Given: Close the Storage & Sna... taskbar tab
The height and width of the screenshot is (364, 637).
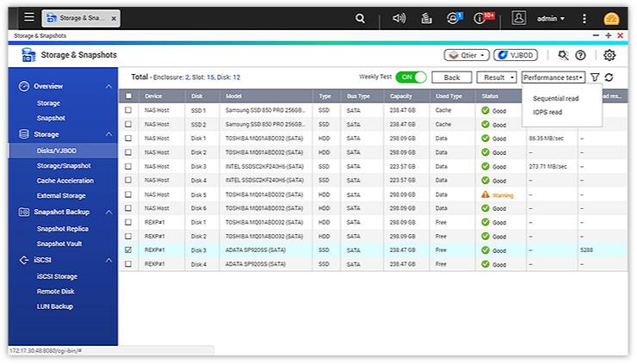Looking at the screenshot, I should pyautogui.click(x=114, y=18).
